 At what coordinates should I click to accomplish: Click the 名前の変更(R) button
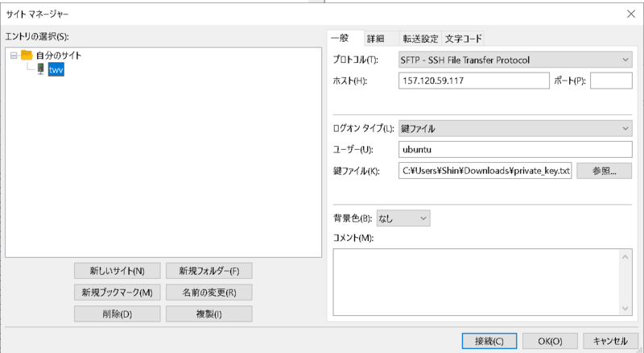[x=209, y=293]
